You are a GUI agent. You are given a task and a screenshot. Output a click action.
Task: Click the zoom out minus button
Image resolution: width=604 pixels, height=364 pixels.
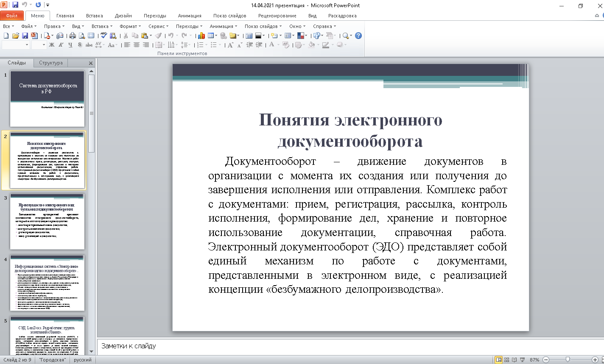(x=546, y=360)
